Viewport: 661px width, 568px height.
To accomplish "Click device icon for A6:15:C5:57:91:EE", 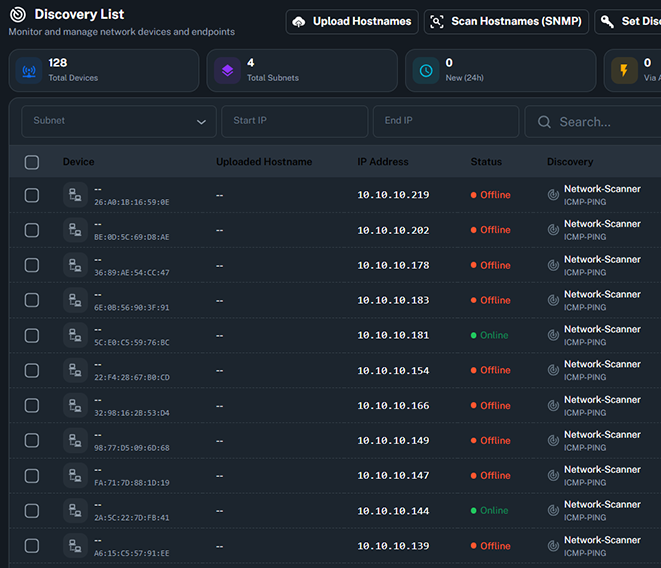I will [x=75, y=546].
